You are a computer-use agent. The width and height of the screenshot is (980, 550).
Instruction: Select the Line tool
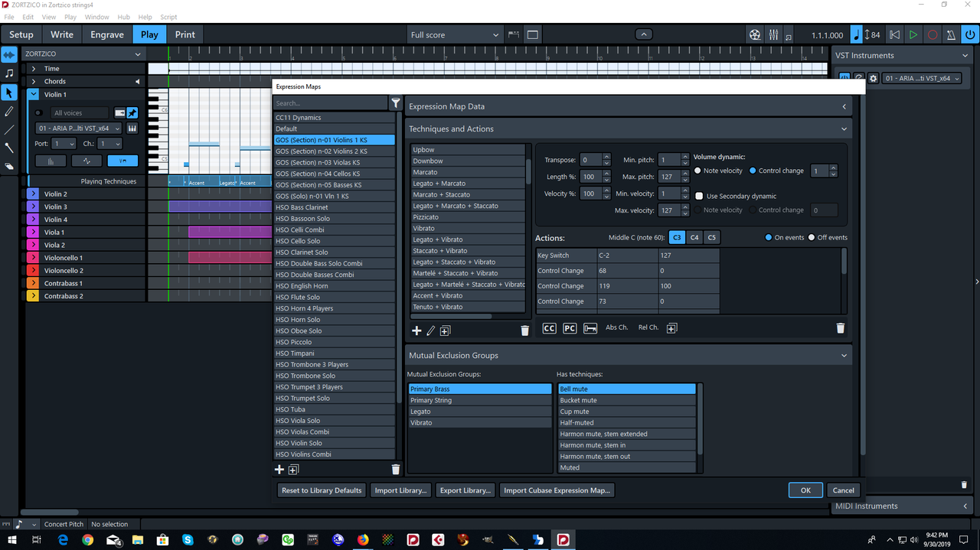(9, 130)
